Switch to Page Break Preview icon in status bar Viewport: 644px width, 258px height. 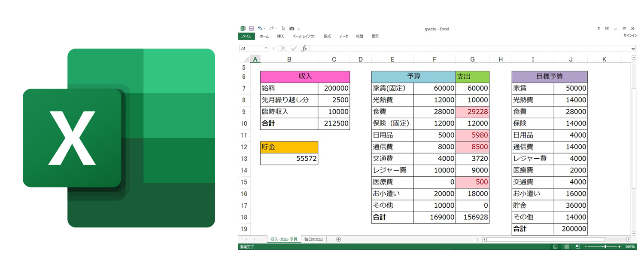pyautogui.click(x=577, y=247)
